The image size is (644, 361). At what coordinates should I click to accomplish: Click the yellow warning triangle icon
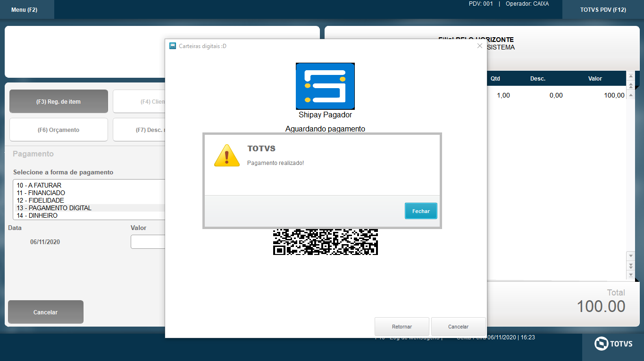(227, 155)
